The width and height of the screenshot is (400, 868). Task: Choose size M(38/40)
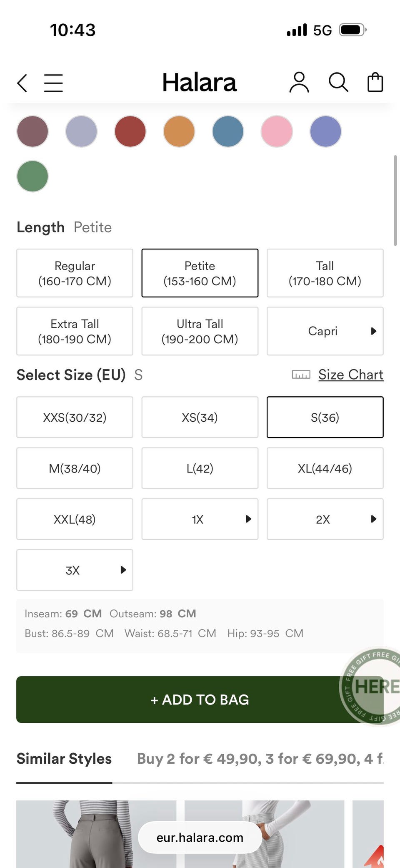point(75,468)
